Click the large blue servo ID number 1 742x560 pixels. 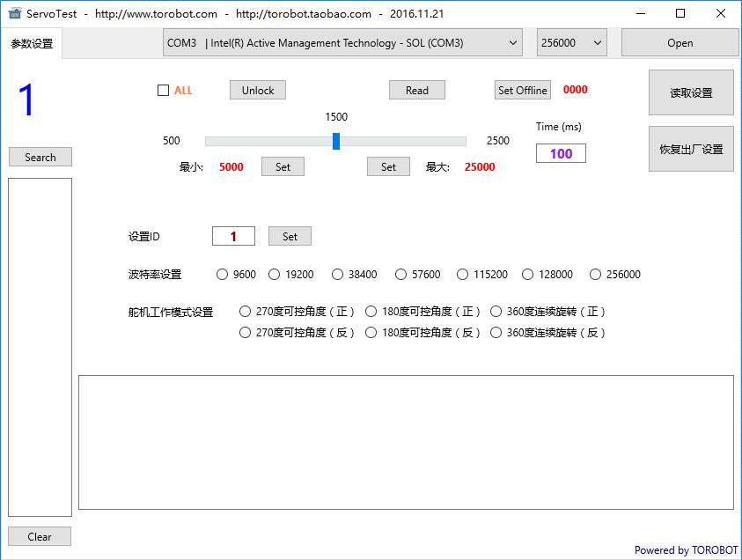point(26,99)
